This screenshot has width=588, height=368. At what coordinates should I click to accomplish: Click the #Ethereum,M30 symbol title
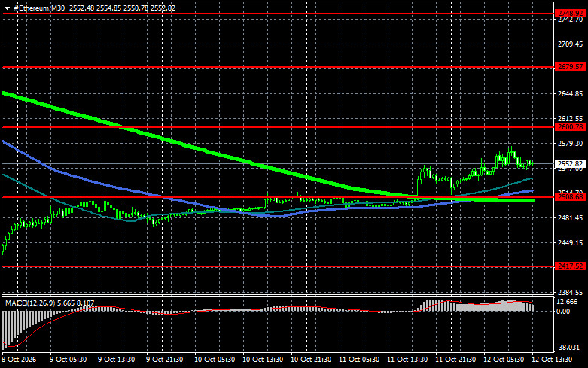pos(39,8)
